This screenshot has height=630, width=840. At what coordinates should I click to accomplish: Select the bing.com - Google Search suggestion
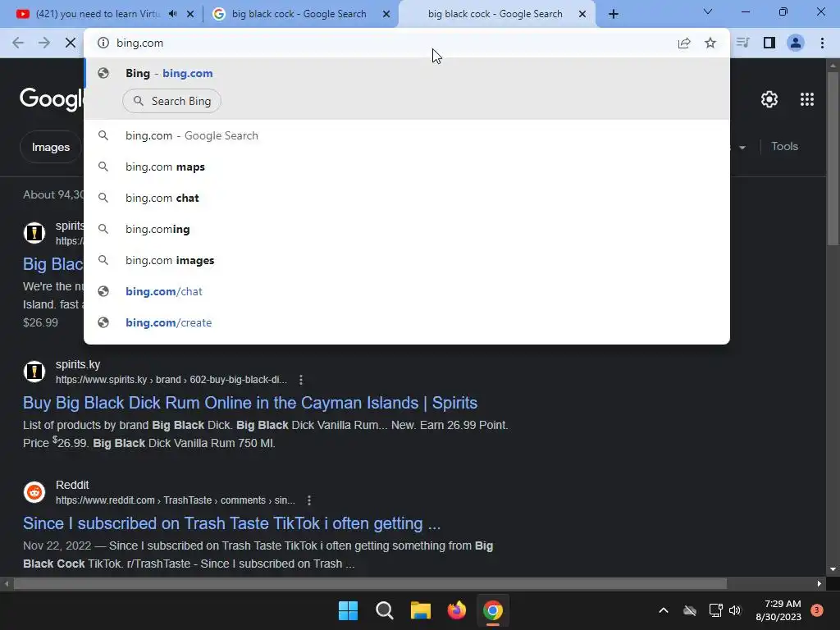(407, 135)
